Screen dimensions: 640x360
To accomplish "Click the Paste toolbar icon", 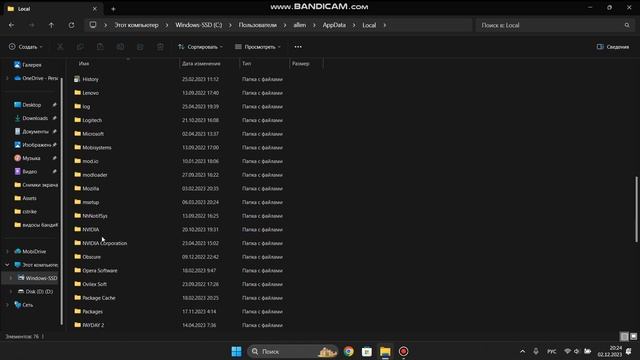I will coord(100,47).
